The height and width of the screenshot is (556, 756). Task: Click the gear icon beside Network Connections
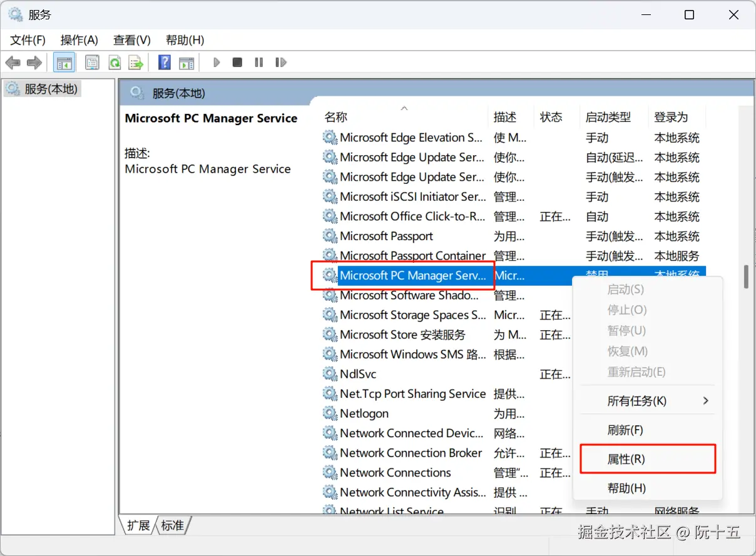(330, 472)
